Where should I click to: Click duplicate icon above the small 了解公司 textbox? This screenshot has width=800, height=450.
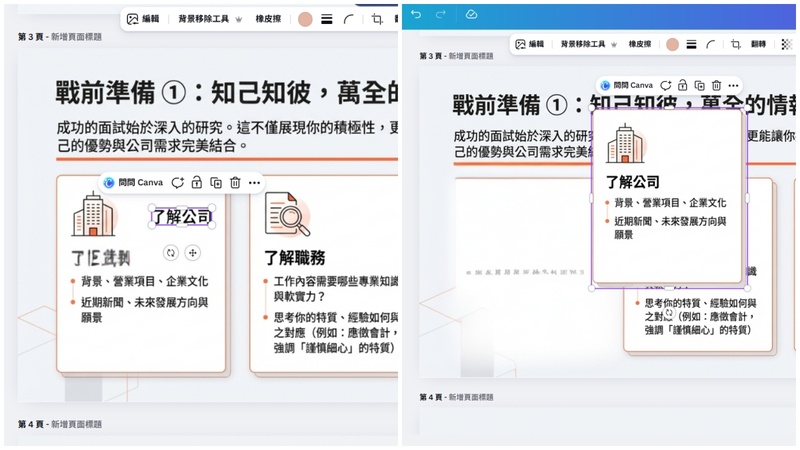(x=216, y=183)
